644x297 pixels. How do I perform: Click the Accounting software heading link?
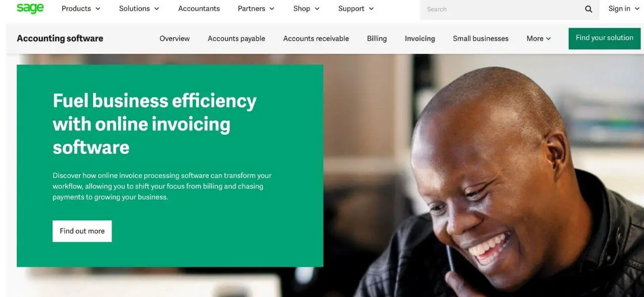click(x=60, y=38)
